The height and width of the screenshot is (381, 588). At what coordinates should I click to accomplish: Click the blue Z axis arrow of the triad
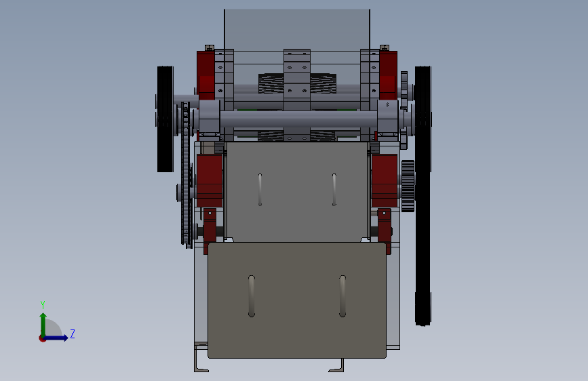click(x=56, y=338)
